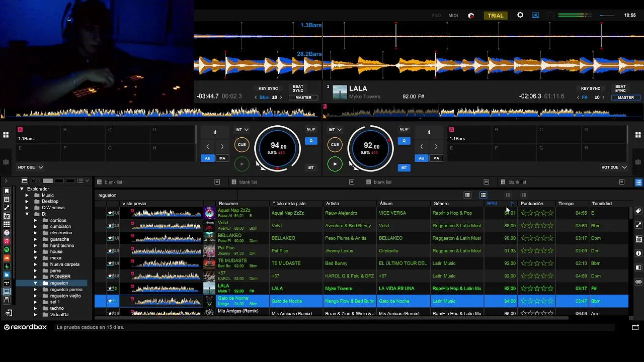Click the blue list-view icon near blank lists
Viewport: 644px width, 362px height.
tap(638, 182)
